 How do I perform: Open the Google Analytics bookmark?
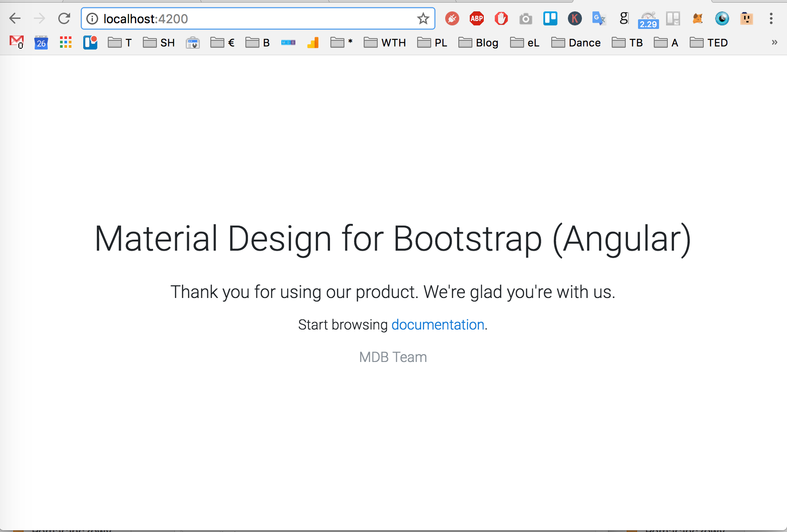coord(313,43)
